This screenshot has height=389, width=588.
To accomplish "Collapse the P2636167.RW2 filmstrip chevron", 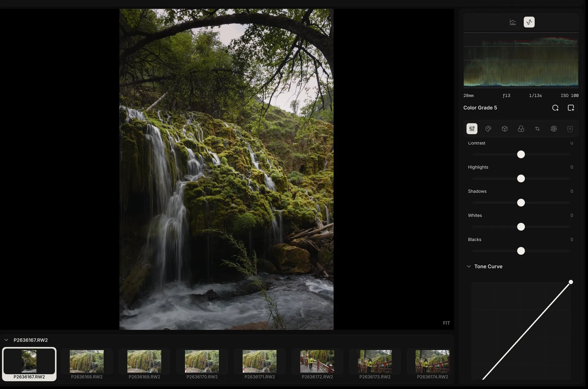I will [x=6, y=340].
